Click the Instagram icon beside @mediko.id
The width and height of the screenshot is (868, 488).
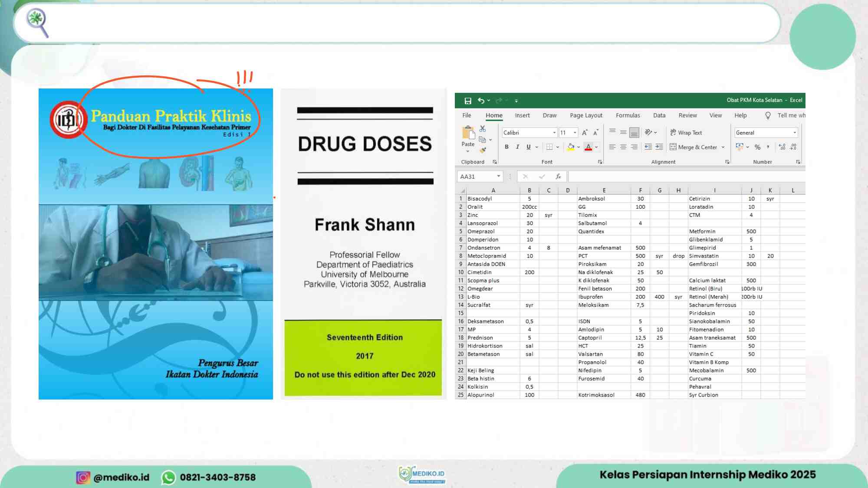coord(83,477)
